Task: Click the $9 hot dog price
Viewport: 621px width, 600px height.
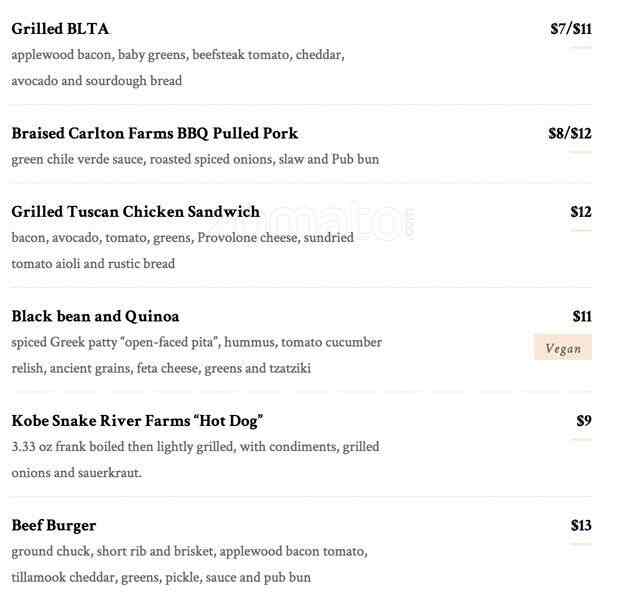Action: pyautogui.click(x=584, y=421)
